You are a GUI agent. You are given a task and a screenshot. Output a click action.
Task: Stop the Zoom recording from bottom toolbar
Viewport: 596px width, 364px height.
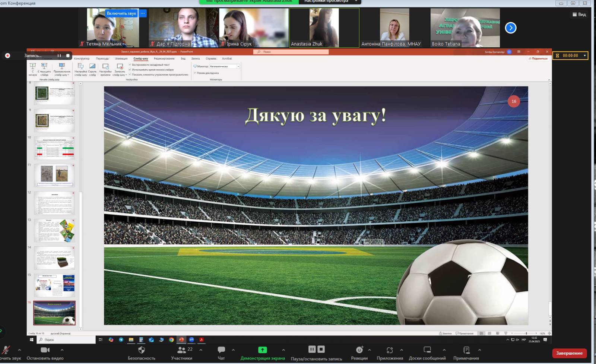tap(321, 349)
